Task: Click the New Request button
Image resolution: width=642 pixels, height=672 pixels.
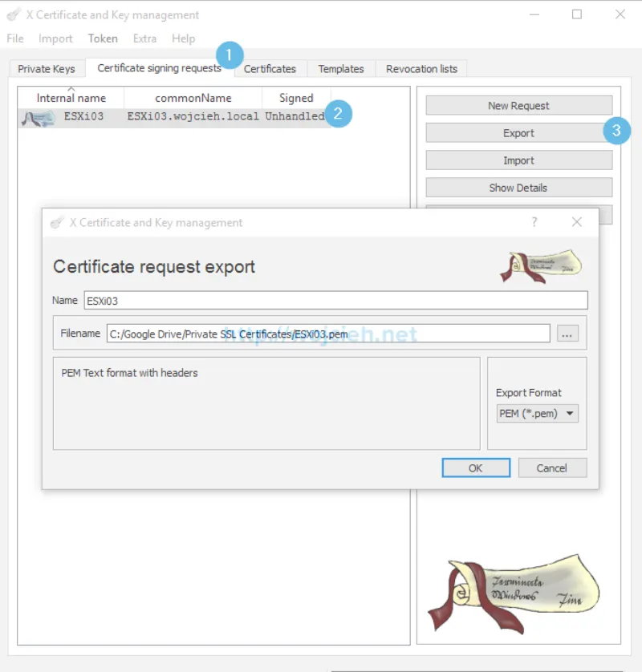Action: 518,105
